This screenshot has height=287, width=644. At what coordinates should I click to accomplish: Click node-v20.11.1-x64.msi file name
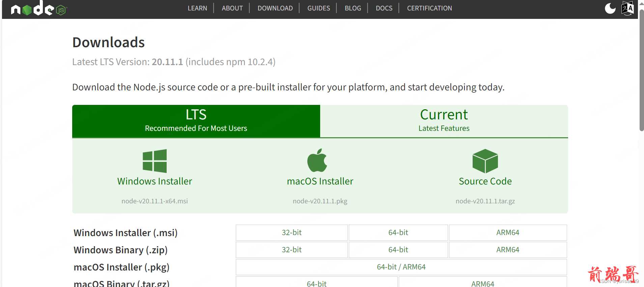point(155,201)
